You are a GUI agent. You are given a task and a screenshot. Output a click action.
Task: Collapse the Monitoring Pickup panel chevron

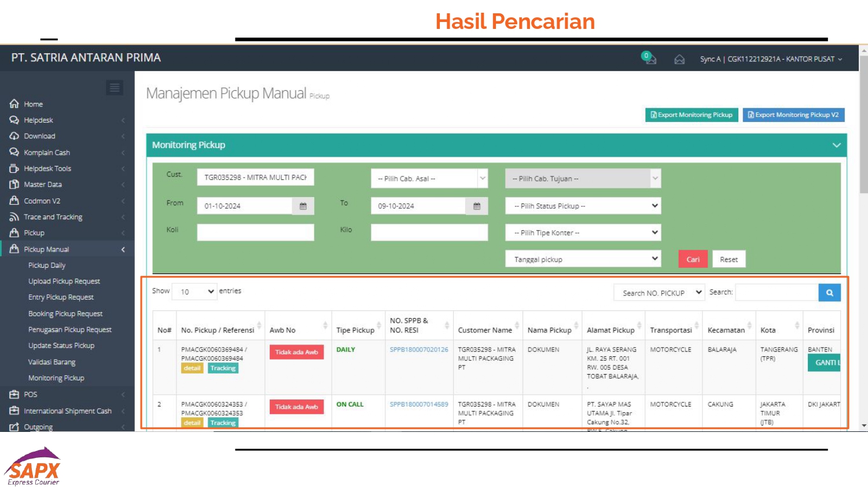tap(836, 145)
